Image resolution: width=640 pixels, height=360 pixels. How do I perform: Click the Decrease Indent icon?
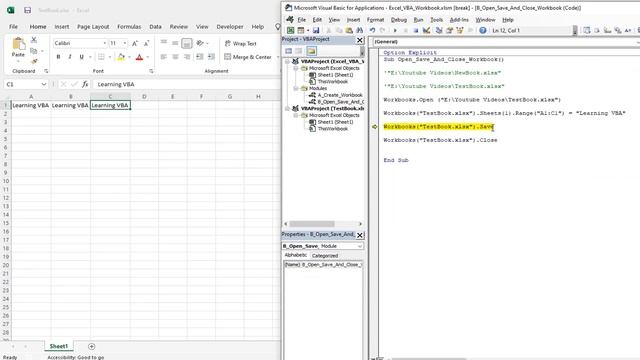[200, 57]
